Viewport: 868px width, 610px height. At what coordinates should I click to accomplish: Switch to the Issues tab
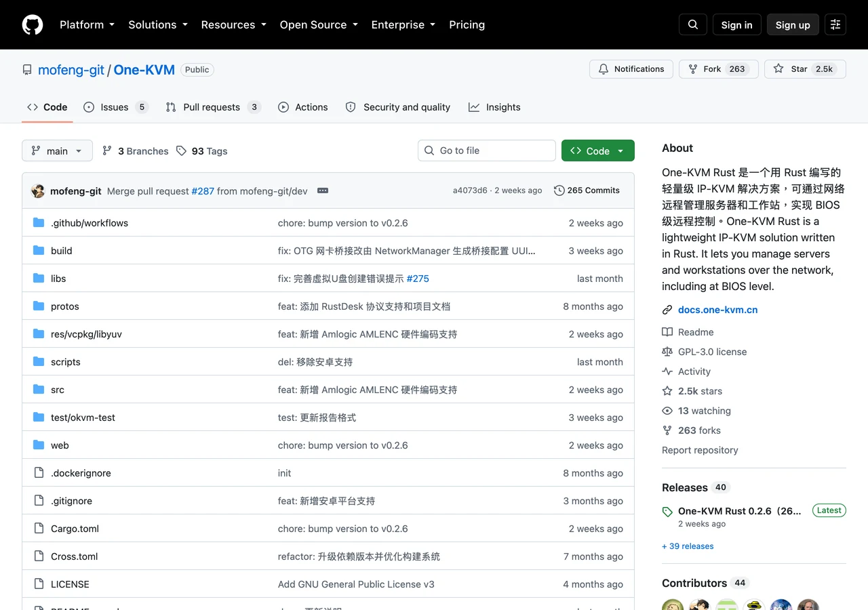click(115, 107)
